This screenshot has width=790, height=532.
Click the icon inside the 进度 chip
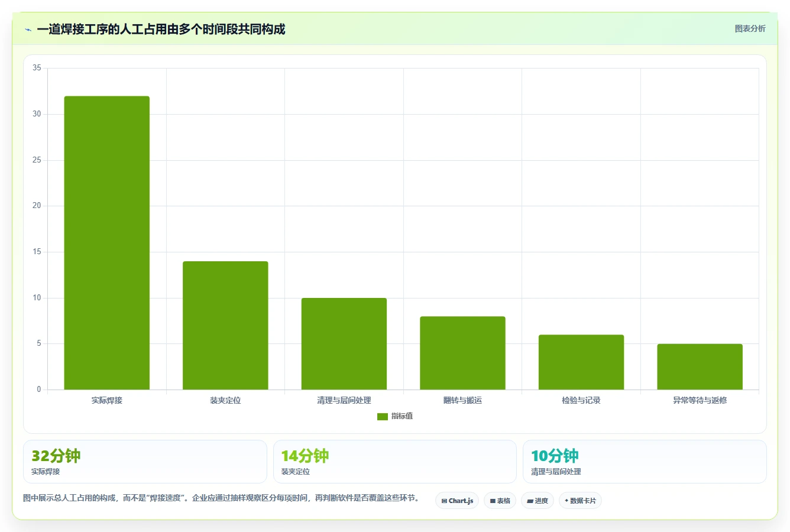530,501
